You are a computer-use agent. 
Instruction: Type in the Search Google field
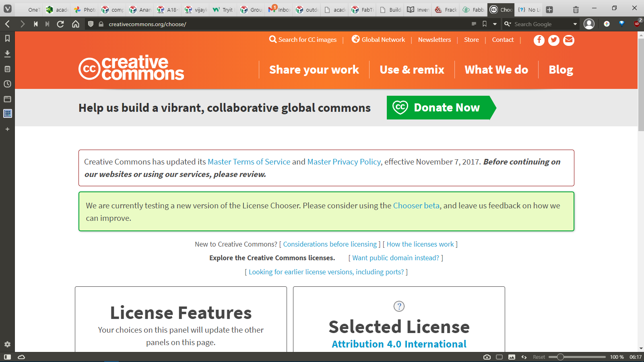(x=541, y=24)
